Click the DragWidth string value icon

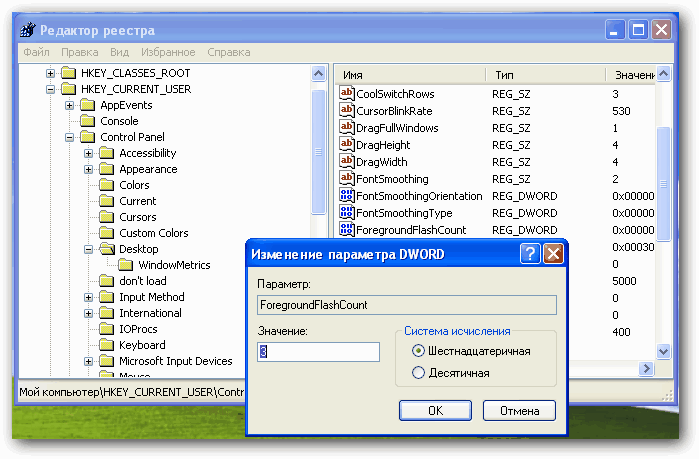[346, 161]
